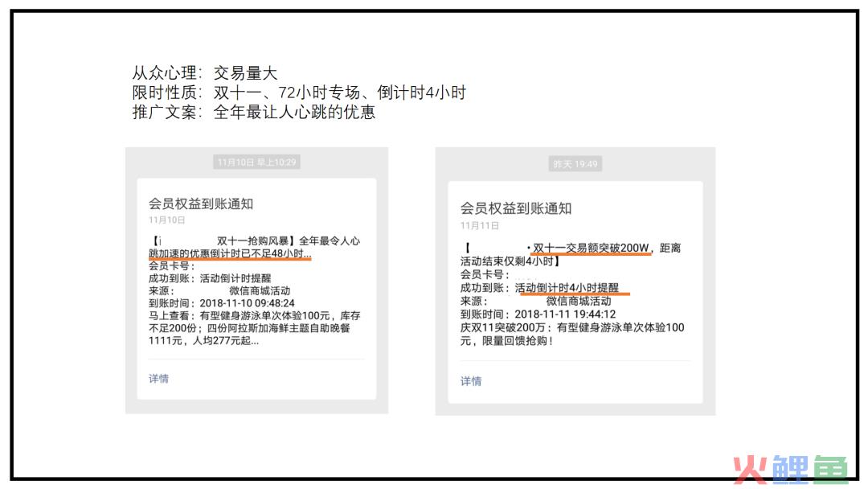Click 来源 微信商城活动 in the 11月10日 card
The height and width of the screenshot is (489, 868).
click(x=219, y=290)
